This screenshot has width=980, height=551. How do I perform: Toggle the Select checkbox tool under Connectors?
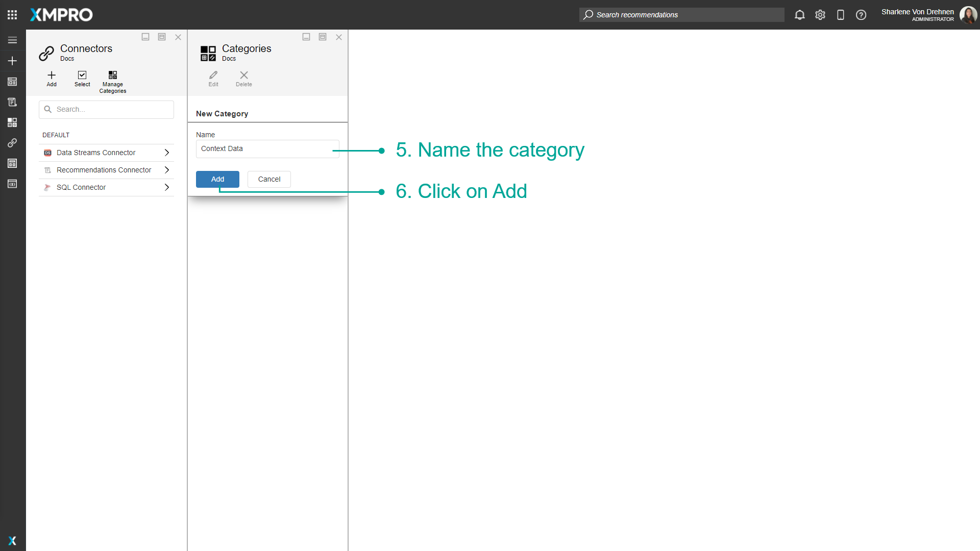(82, 79)
